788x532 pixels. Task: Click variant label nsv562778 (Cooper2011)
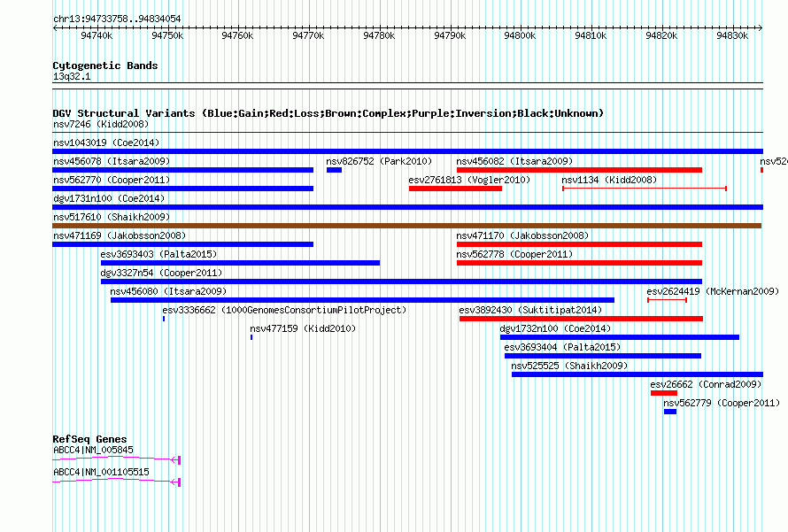(x=514, y=254)
